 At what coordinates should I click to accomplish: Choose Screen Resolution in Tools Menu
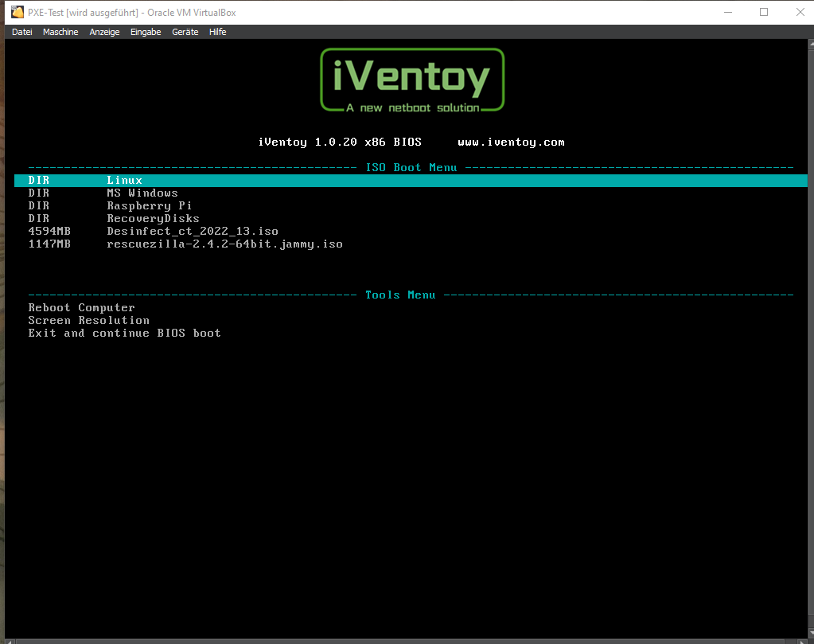[89, 321]
